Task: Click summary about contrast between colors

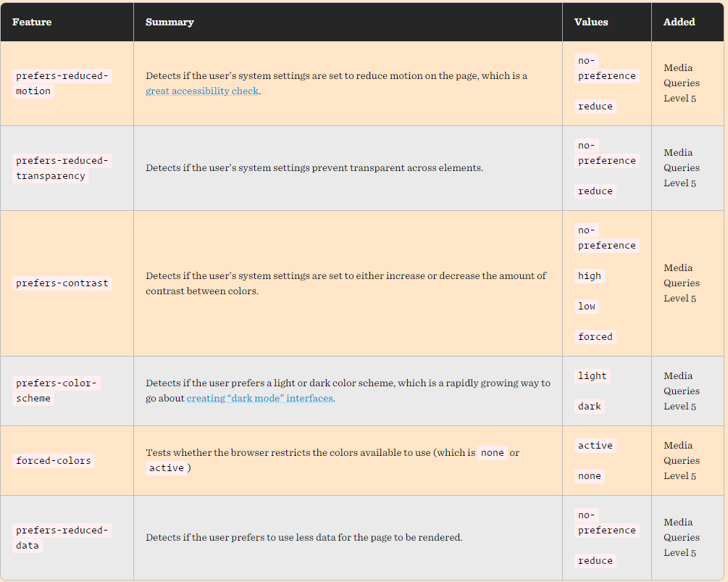Action: (346, 283)
